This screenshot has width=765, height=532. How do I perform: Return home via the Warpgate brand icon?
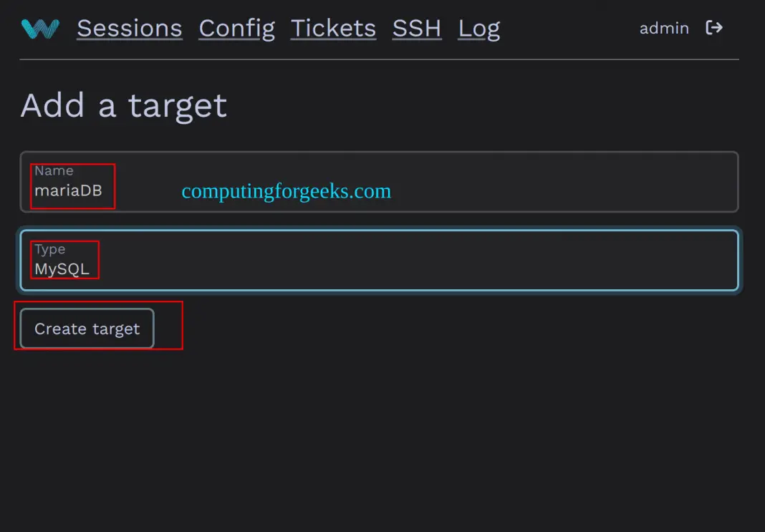pyautogui.click(x=39, y=28)
